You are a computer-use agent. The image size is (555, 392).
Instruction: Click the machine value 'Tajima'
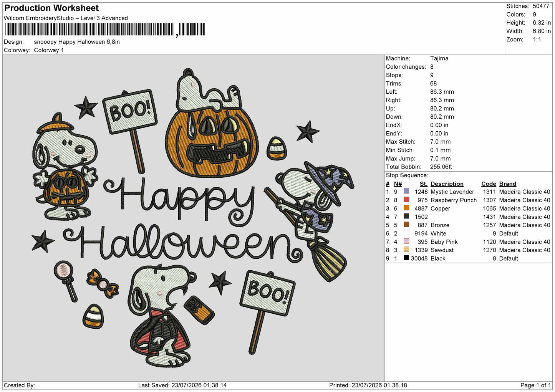click(x=439, y=58)
